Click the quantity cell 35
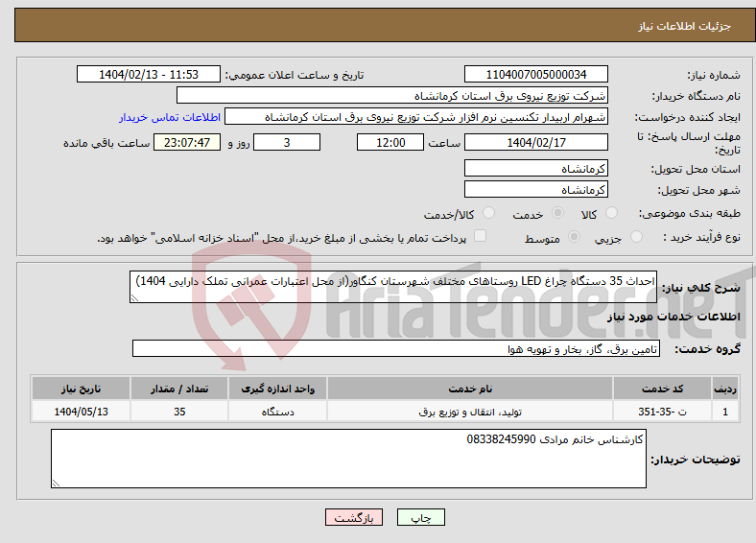The image size is (756, 543). (x=179, y=412)
